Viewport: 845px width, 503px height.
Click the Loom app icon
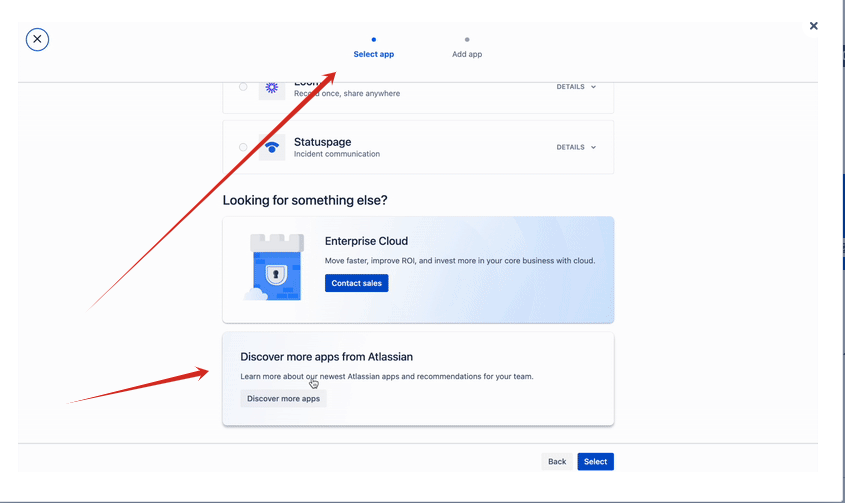(272, 89)
